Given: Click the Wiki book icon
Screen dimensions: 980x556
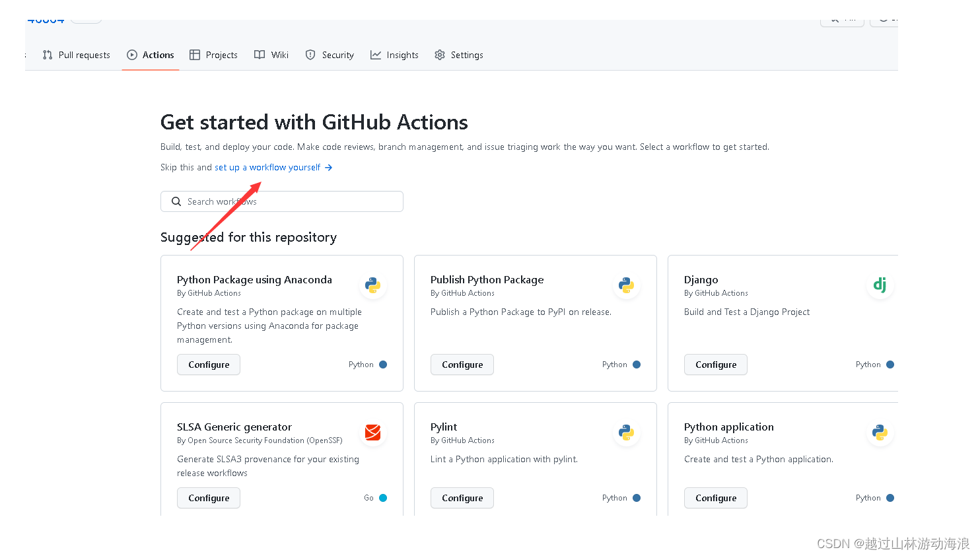Looking at the screenshot, I should [260, 55].
